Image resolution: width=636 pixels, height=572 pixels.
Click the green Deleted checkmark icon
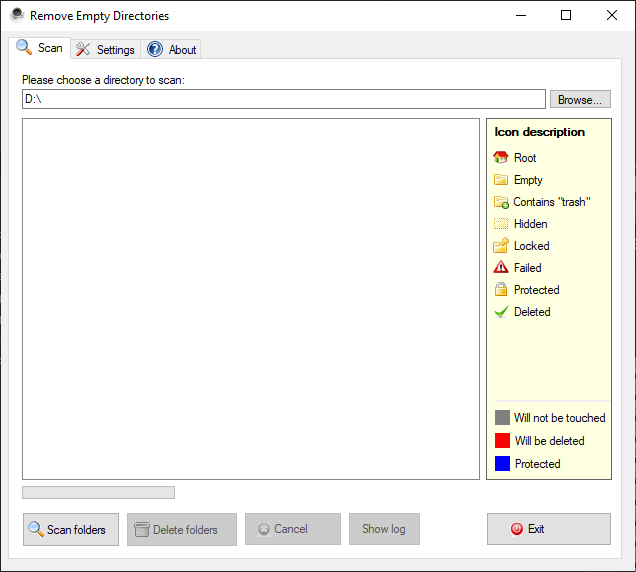click(x=501, y=312)
